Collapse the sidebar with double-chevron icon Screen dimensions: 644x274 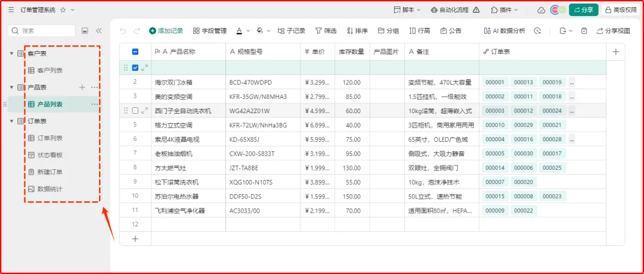(98, 31)
